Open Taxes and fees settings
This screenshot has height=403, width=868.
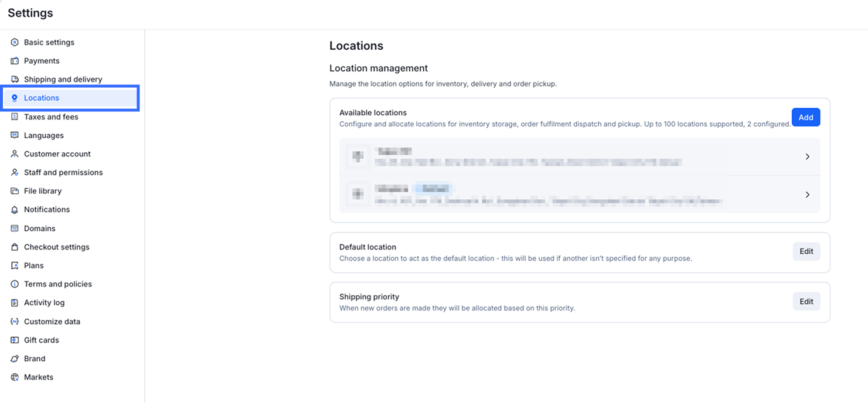tap(51, 117)
